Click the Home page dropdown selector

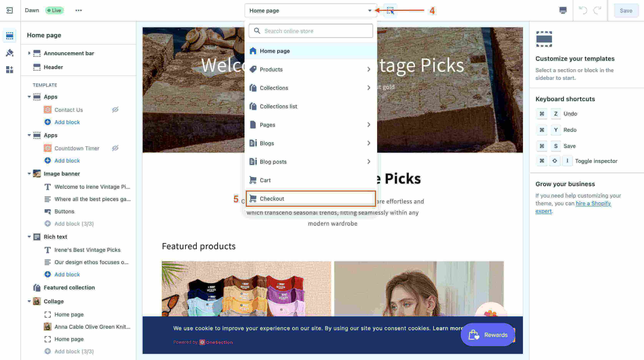coord(310,11)
